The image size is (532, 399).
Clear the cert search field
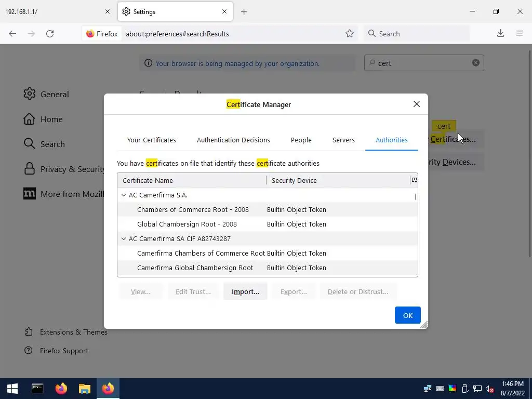pyautogui.click(x=476, y=63)
